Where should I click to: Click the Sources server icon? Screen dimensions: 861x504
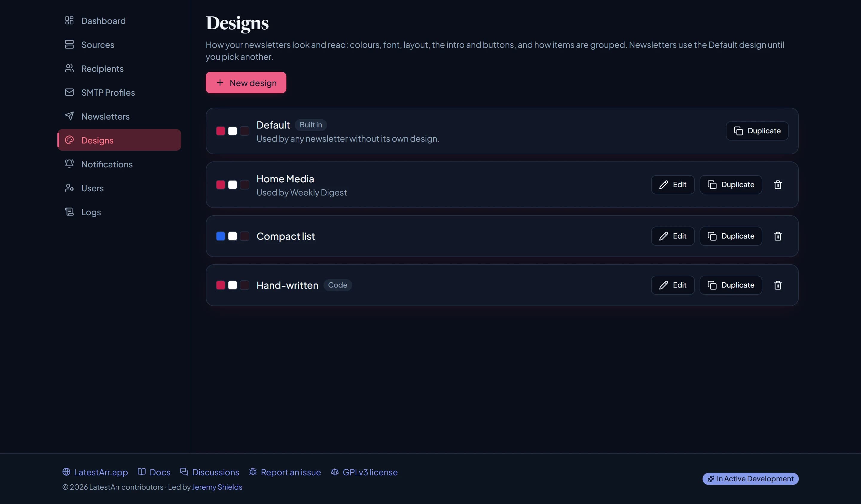click(69, 45)
